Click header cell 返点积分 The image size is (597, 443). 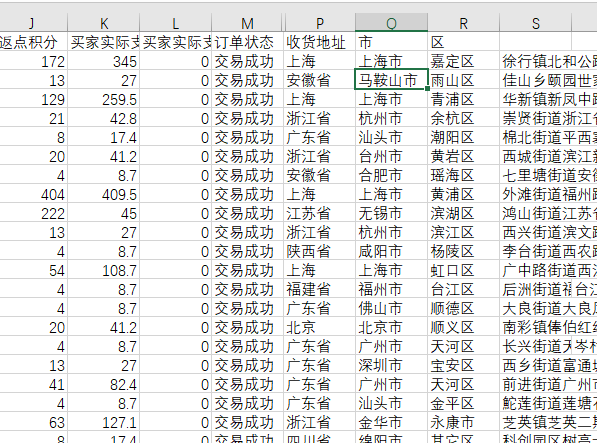34,41
